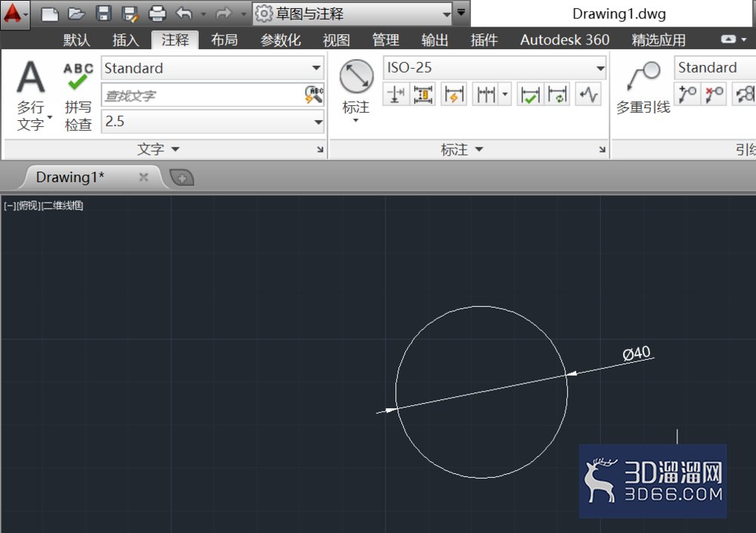The image size is (756, 533).
Task: Expand the 标注 panel title
Action: 462,150
